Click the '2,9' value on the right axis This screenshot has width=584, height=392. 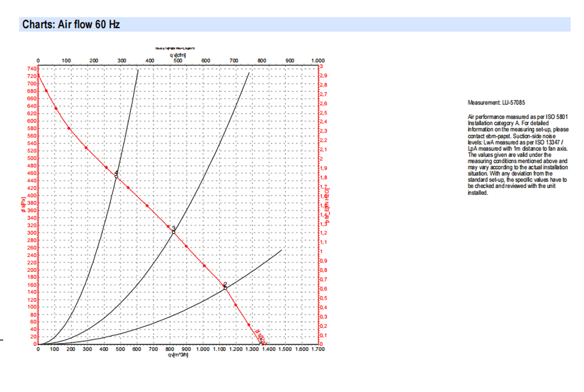324,75
